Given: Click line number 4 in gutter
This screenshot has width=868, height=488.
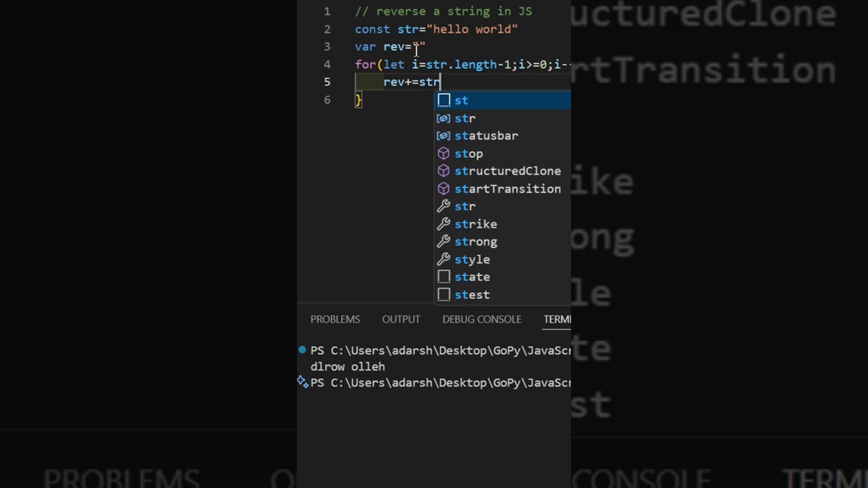Looking at the screenshot, I should point(327,64).
